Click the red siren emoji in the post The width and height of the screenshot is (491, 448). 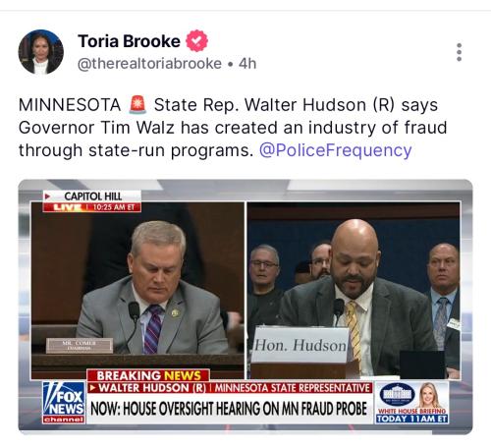tap(137, 105)
